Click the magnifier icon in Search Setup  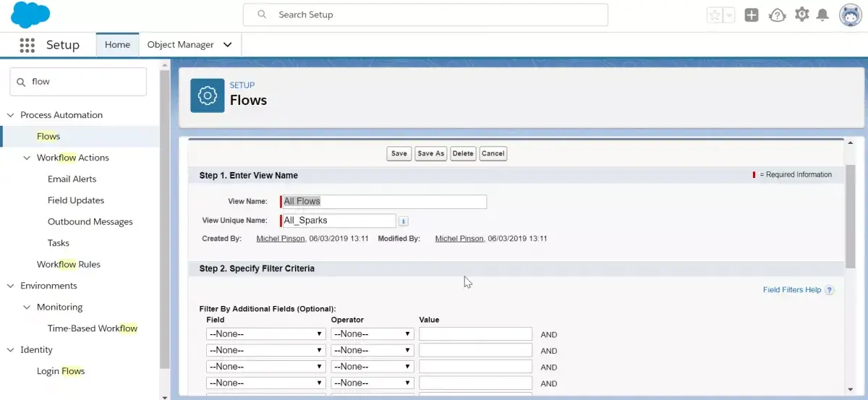262,14
